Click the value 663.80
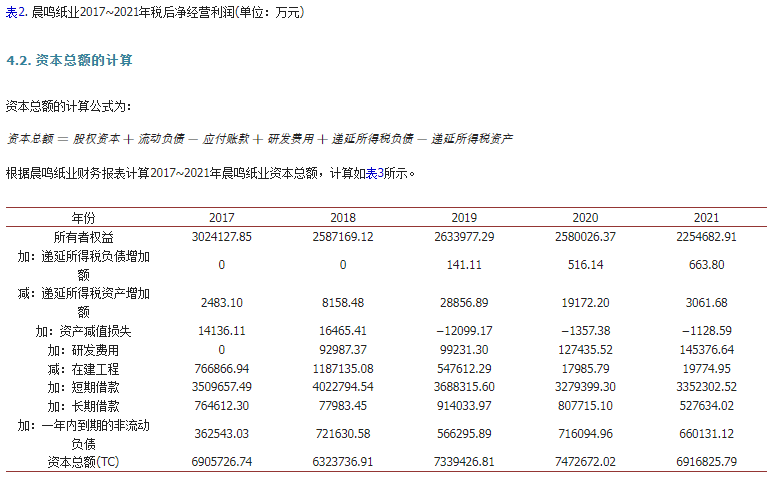 click(x=707, y=265)
